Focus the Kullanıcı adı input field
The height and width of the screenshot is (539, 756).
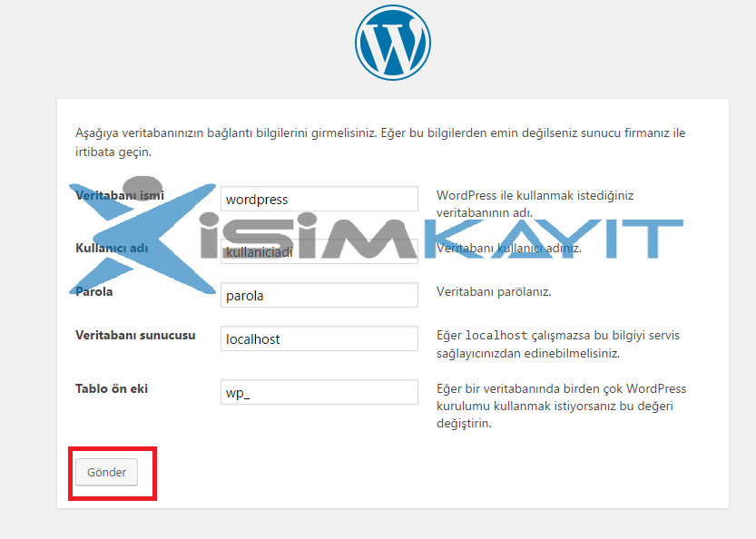point(319,251)
